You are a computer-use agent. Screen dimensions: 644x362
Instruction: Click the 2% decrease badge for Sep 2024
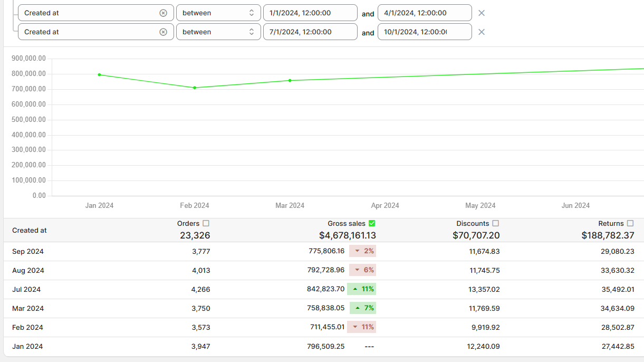pos(363,251)
